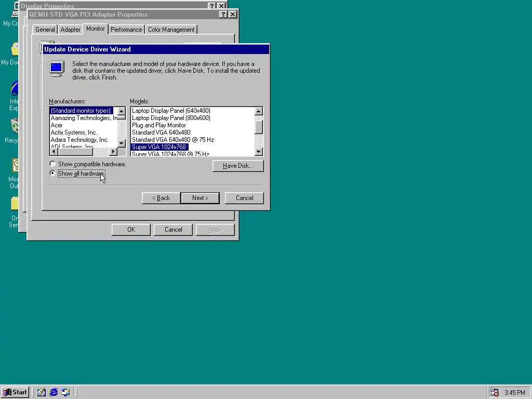
Task: Click the monitor icon in the wizard
Action: click(x=56, y=69)
